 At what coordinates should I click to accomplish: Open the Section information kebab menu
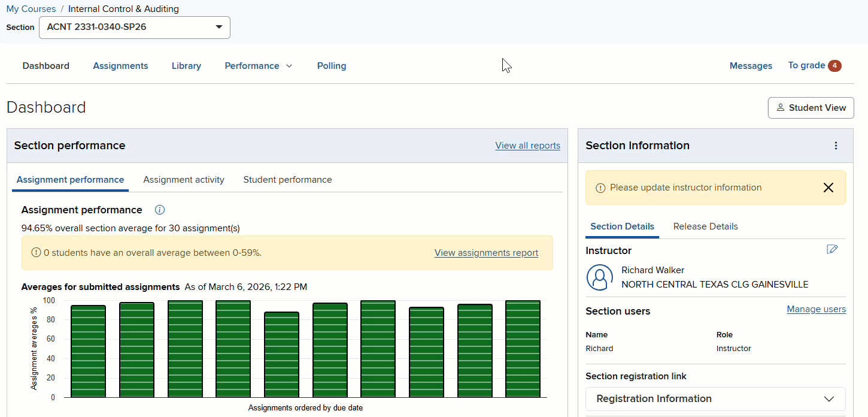[836, 146]
